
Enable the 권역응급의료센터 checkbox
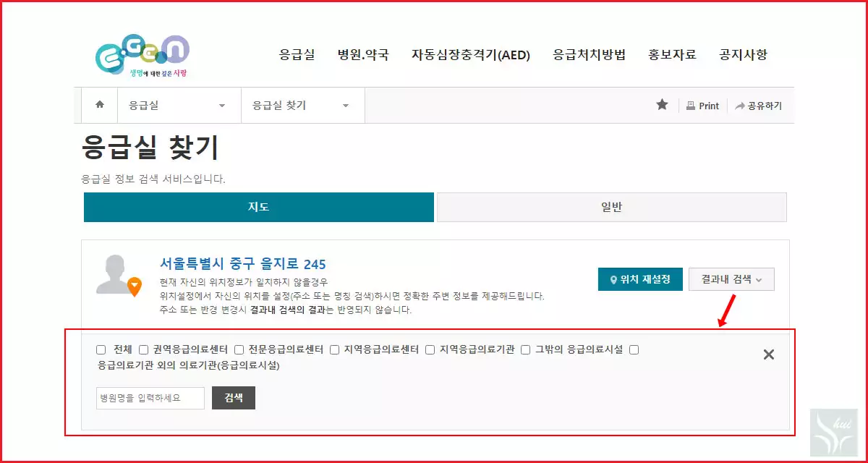tap(143, 349)
